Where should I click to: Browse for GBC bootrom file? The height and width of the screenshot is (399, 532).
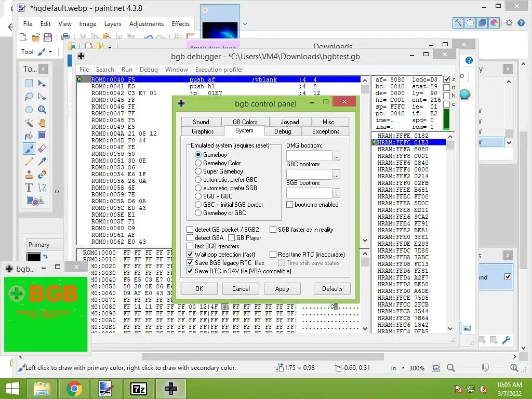click(336, 175)
